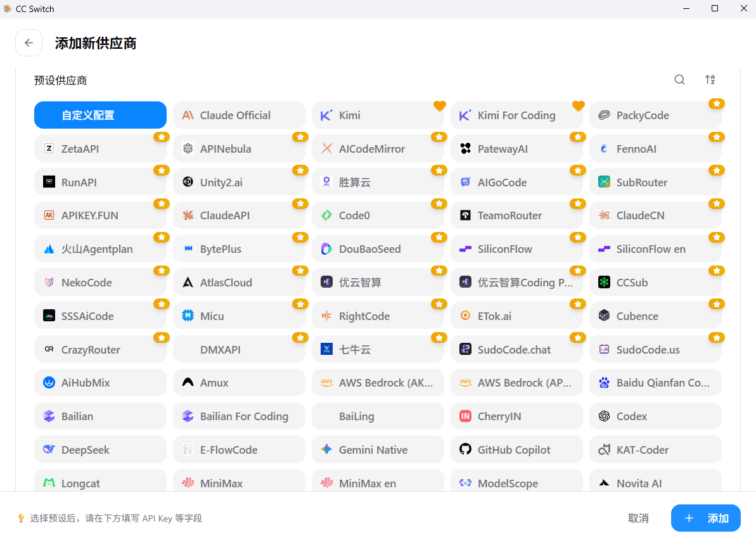Select the Kimi preset
This screenshot has height=538, width=756.
378,115
